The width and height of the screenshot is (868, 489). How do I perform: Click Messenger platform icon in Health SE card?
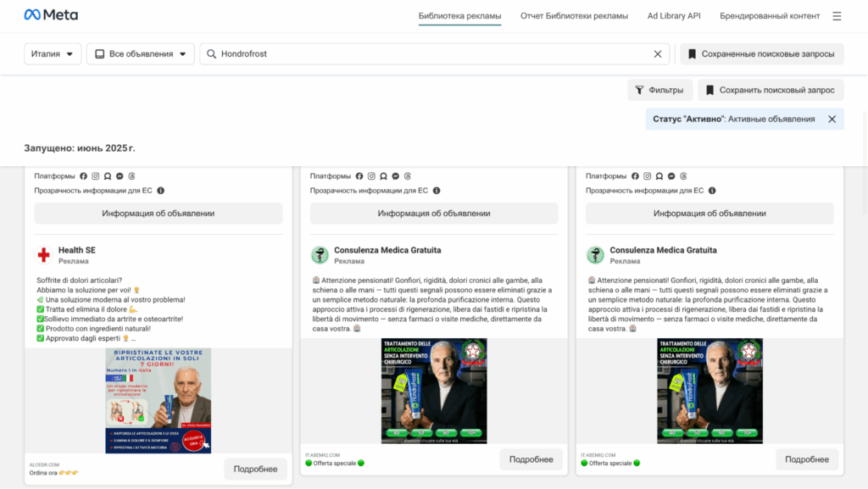click(120, 176)
